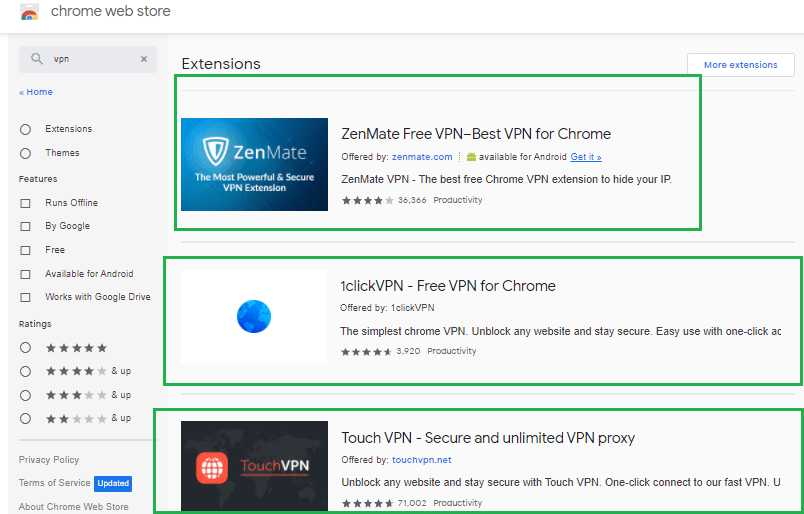Image resolution: width=804 pixels, height=514 pixels.
Task: Click the 71,002 ratings count
Action: point(412,503)
